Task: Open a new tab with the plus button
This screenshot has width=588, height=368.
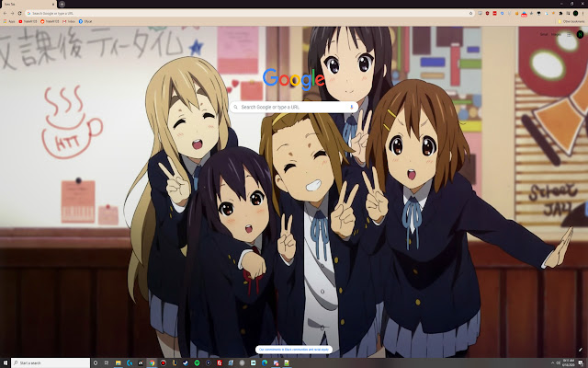Action: coord(62,4)
